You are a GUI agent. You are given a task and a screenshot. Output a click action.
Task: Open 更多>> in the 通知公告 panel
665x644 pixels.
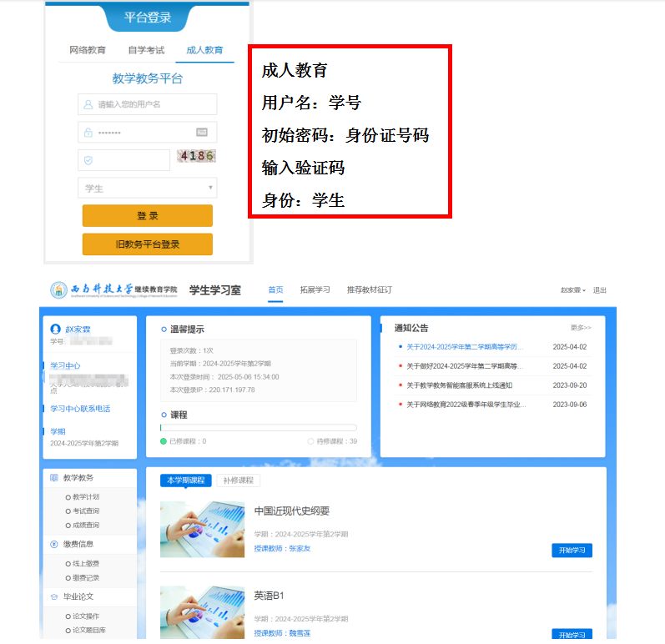(x=581, y=328)
